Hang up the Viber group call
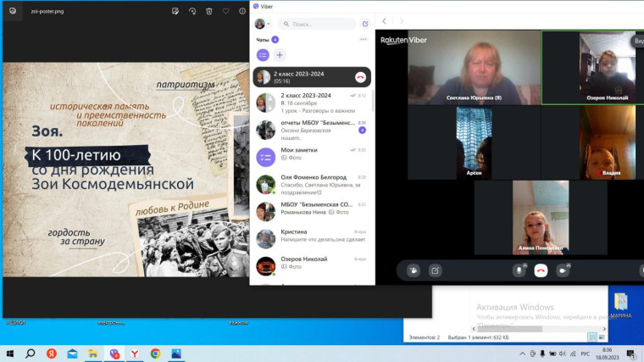This screenshot has width=644, height=362. (x=541, y=270)
